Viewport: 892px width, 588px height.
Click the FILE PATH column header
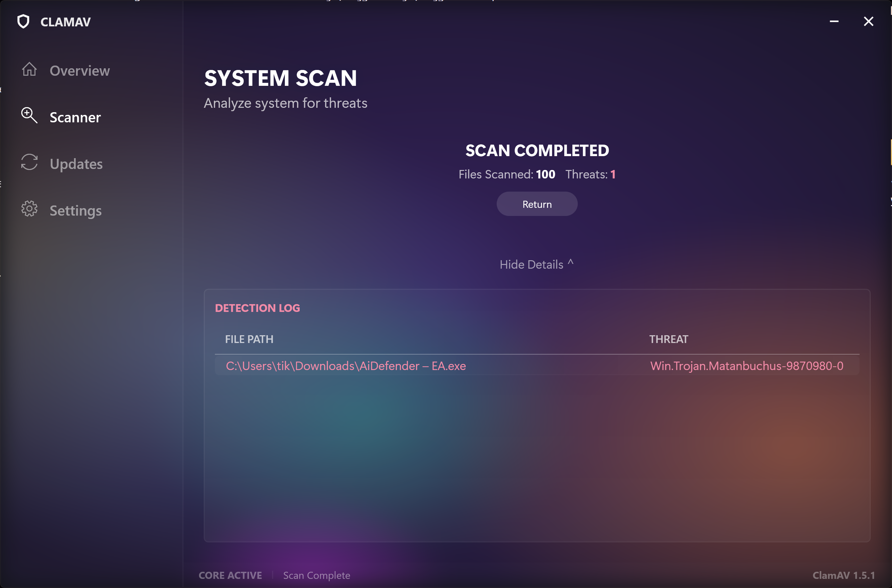click(x=249, y=339)
